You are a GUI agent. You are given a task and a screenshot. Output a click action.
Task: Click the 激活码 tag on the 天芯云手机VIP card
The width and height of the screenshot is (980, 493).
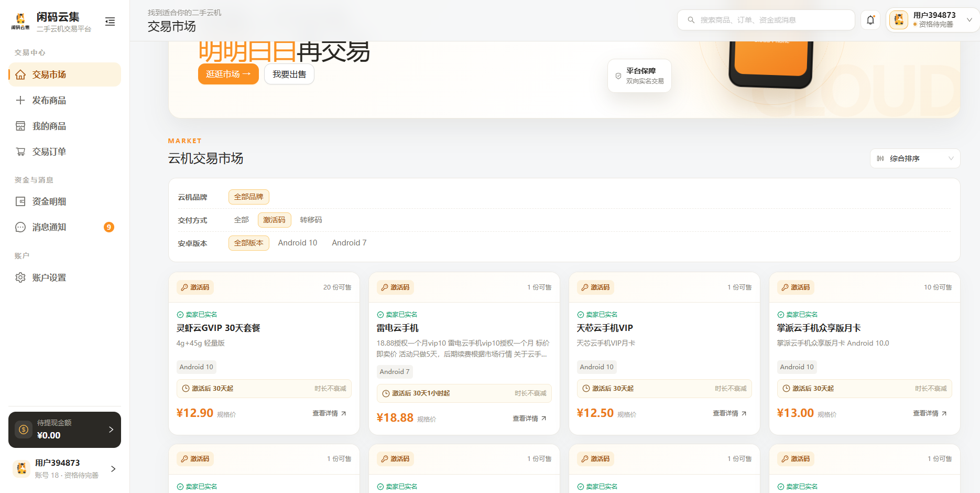coord(595,287)
